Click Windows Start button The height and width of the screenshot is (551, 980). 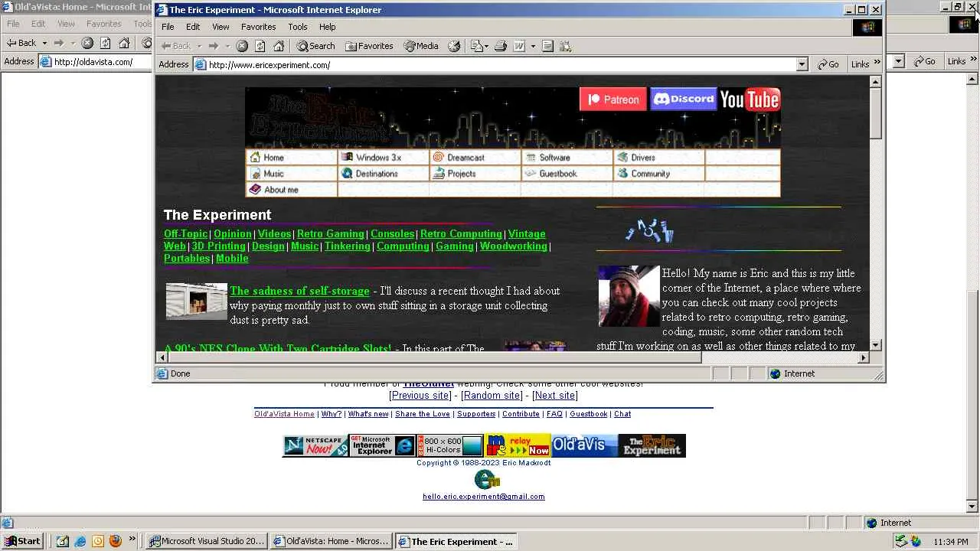click(x=22, y=541)
